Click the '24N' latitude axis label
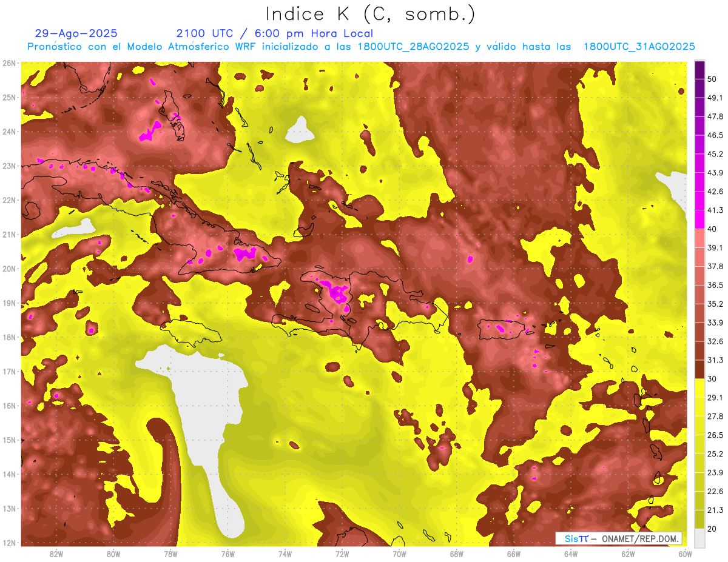This screenshot has width=728, height=562. click(x=9, y=132)
